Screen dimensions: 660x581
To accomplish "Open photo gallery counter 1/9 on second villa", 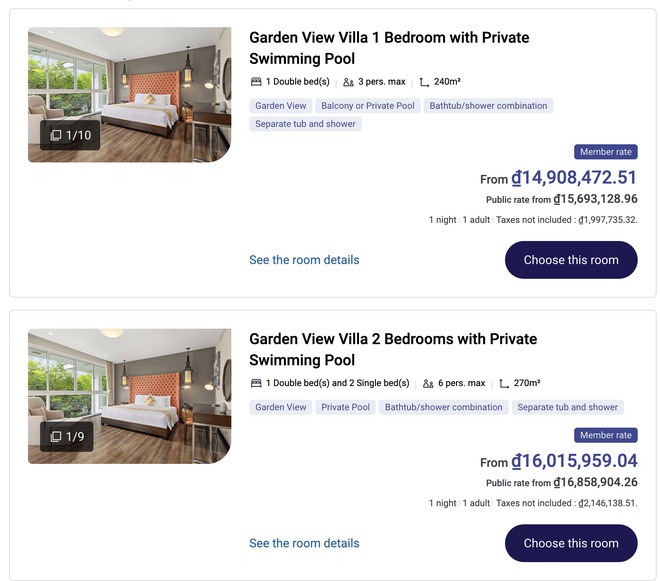I will tap(70, 436).
